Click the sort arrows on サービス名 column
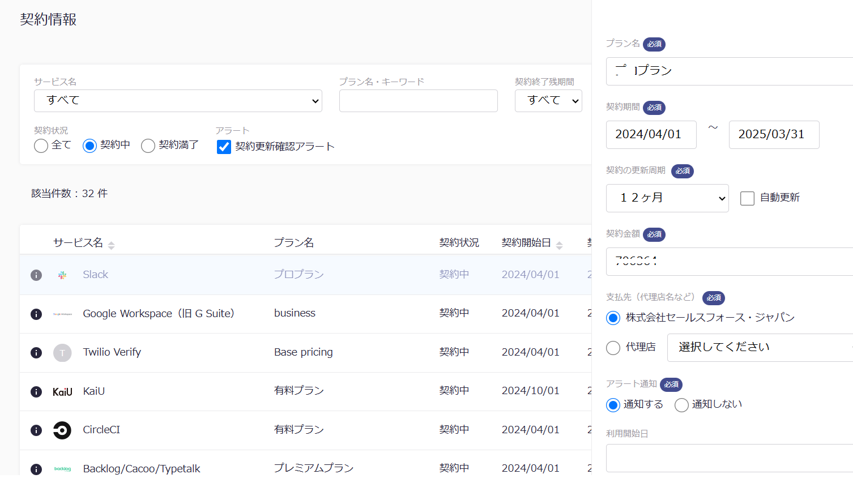This screenshot has height=504, width=853. tap(111, 245)
